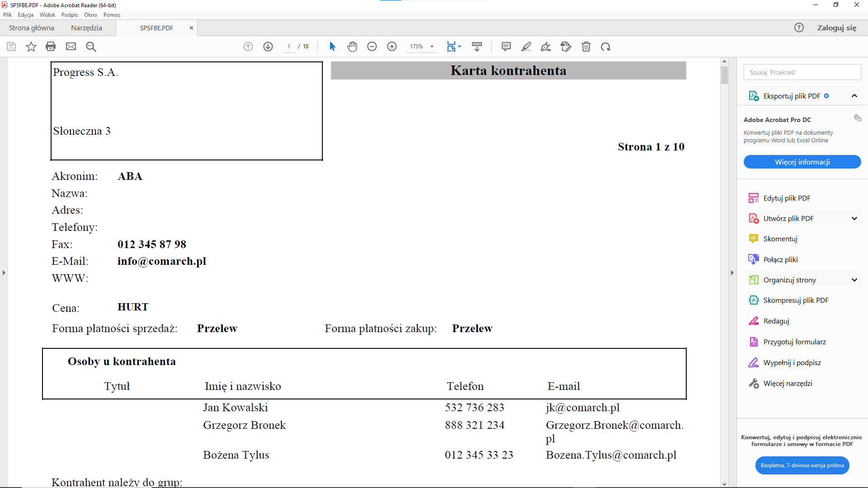868x488 pixels.
Task: Click the delete trash icon
Action: click(586, 47)
